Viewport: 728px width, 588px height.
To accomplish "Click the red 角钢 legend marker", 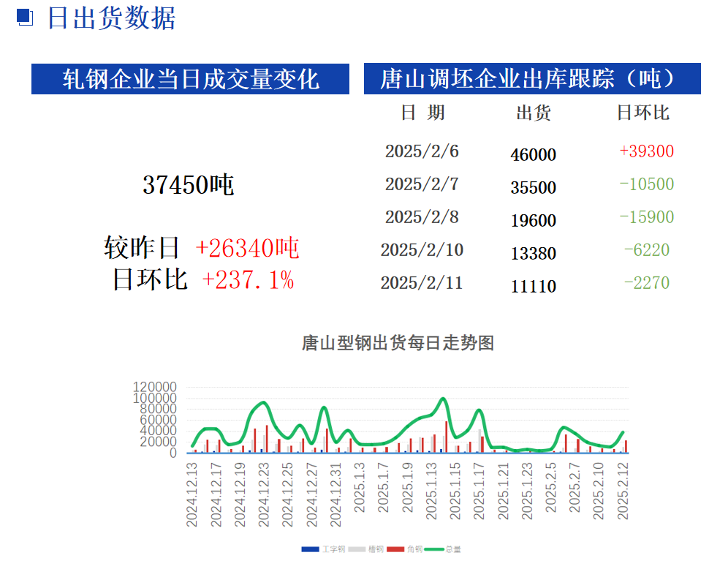I will tap(395, 549).
